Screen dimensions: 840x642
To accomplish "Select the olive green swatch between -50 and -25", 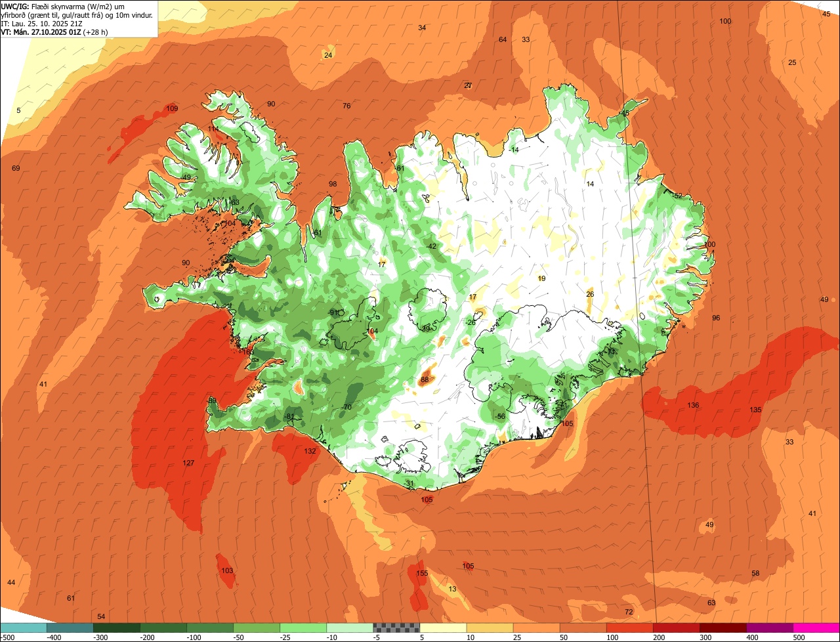I will (x=257, y=628).
